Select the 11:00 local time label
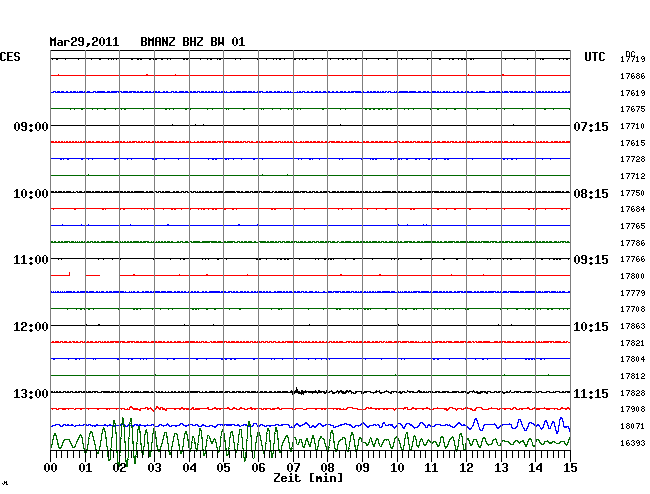 point(31,260)
